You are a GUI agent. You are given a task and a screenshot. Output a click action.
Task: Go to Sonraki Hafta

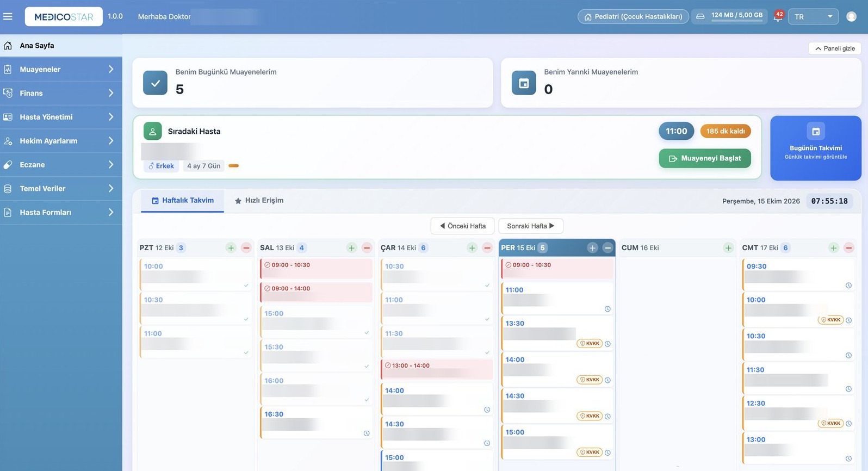(x=531, y=226)
